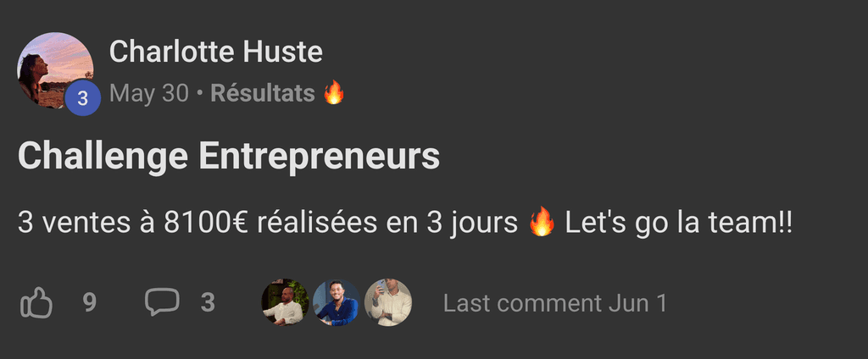Click the fire emoji beside Résultats
This screenshot has width=868, height=359.
334,92
